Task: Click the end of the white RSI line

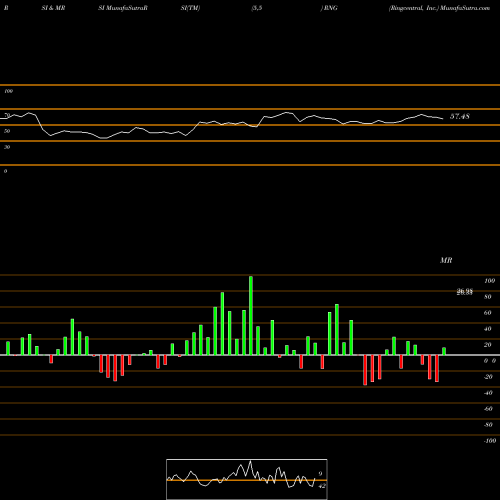Action: click(443, 119)
